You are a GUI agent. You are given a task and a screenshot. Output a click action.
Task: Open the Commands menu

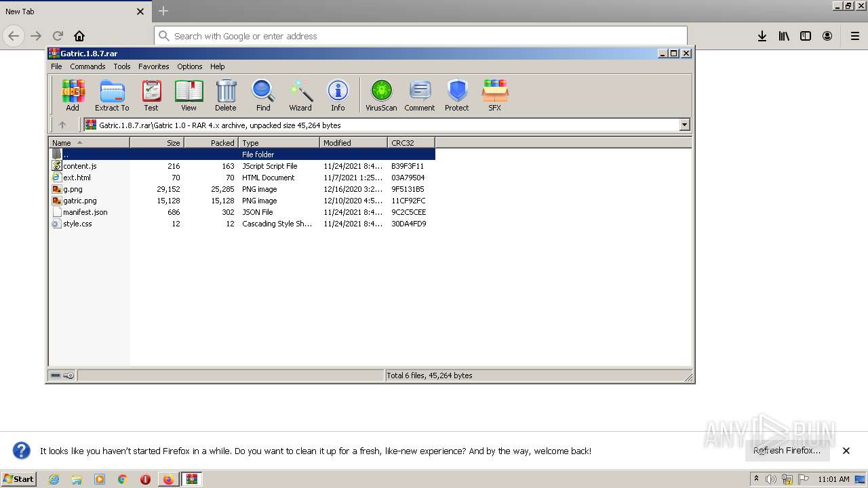[87, 66]
